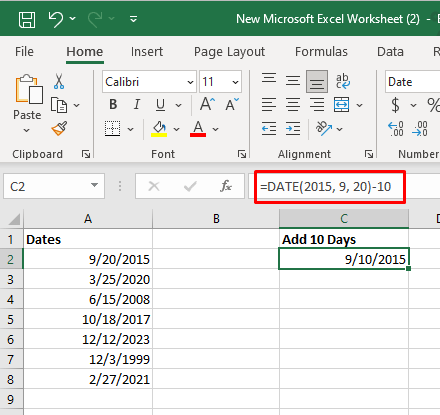Open the Alignment settings dialog launcher
The height and width of the screenshot is (415, 440).
coord(369,154)
